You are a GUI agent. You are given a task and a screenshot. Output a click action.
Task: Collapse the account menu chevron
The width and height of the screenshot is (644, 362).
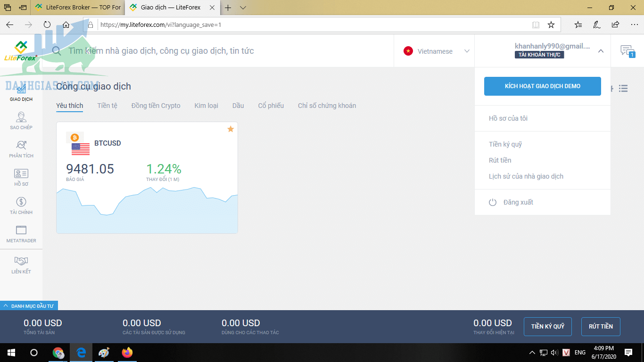click(x=601, y=51)
